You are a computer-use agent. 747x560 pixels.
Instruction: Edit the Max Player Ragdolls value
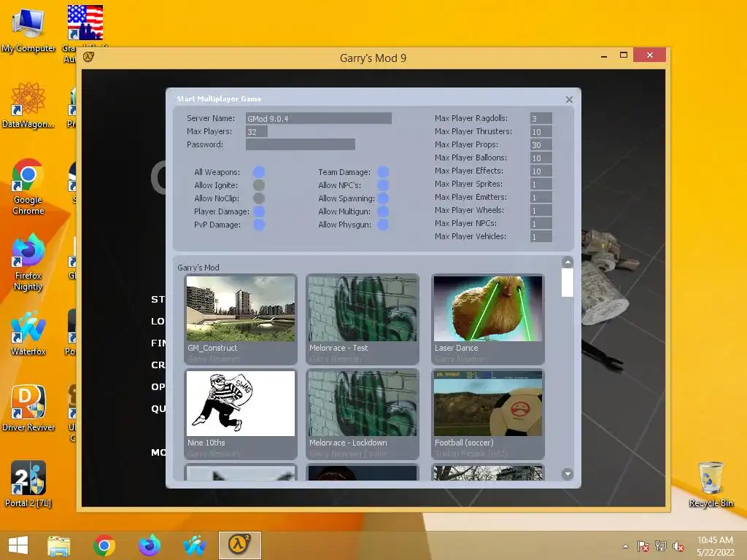541,118
